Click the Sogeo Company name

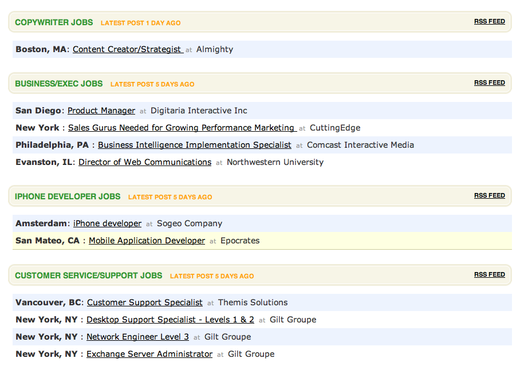coord(189,224)
